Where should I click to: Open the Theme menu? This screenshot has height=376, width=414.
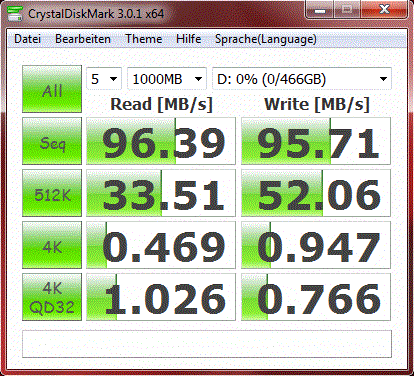click(x=144, y=39)
